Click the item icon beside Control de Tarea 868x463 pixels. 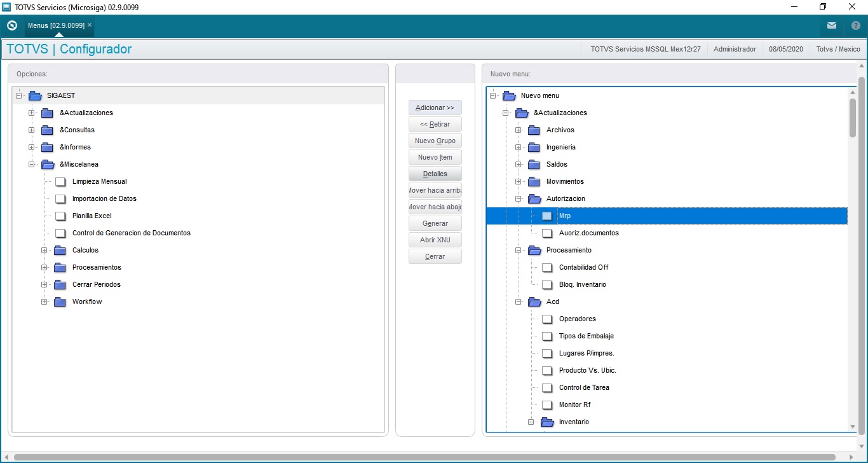(547, 387)
